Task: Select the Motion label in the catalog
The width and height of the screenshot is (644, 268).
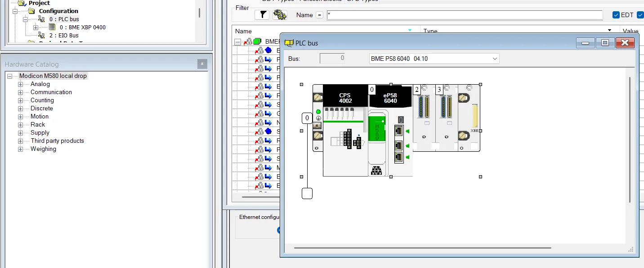Action: [40, 116]
